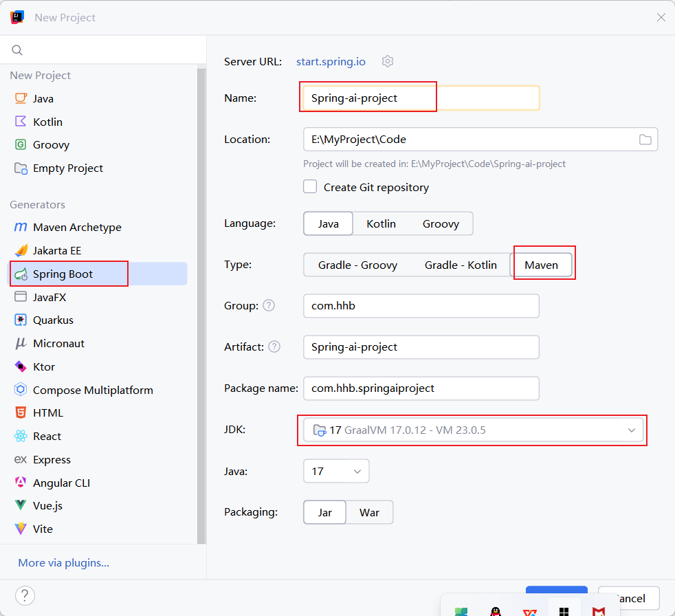
Task: Select the Groovy project icon
Action: (21, 144)
